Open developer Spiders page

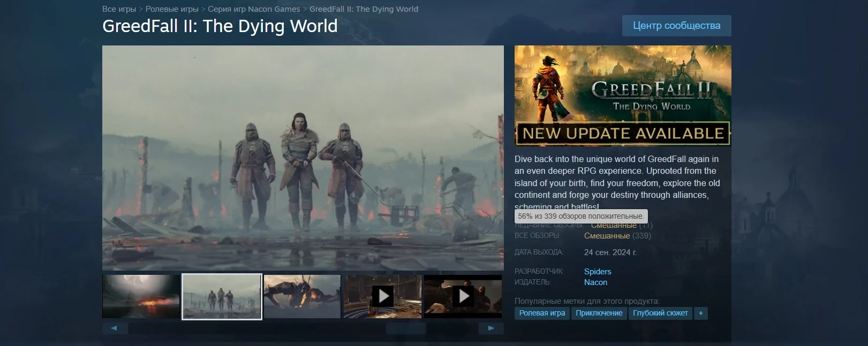click(598, 272)
